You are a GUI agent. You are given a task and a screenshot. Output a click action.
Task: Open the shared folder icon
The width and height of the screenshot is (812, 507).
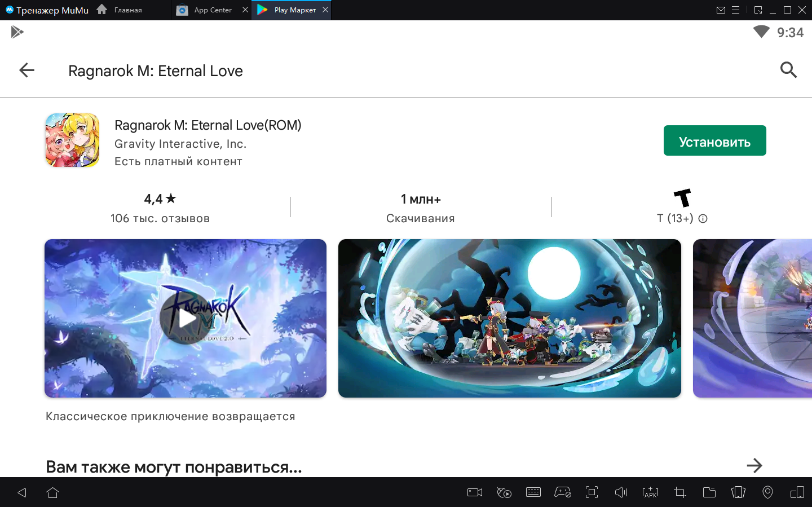pyautogui.click(x=709, y=492)
